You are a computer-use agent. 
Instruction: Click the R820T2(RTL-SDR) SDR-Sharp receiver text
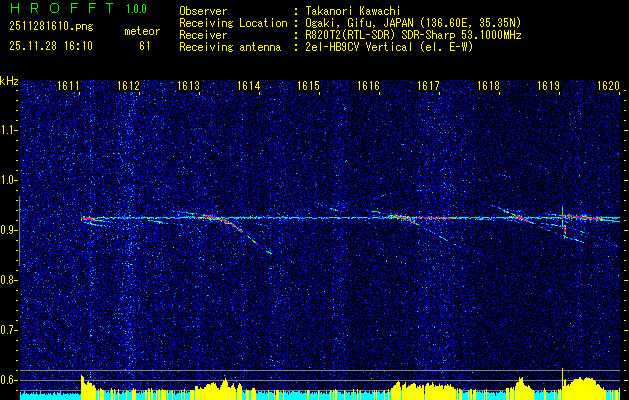tap(414, 35)
